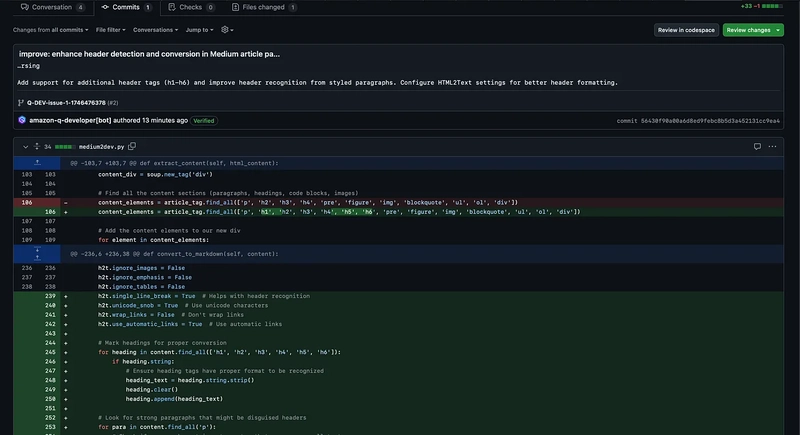Image resolution: width=800 pixels, height=435 pixels.
Task: Open the 'Changes from all commits' dropdown
Action: pos(48,30)
